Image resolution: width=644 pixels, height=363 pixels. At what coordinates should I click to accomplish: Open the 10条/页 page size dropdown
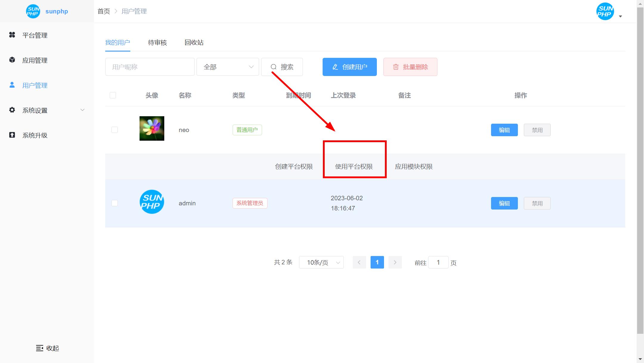pos(321,262)
